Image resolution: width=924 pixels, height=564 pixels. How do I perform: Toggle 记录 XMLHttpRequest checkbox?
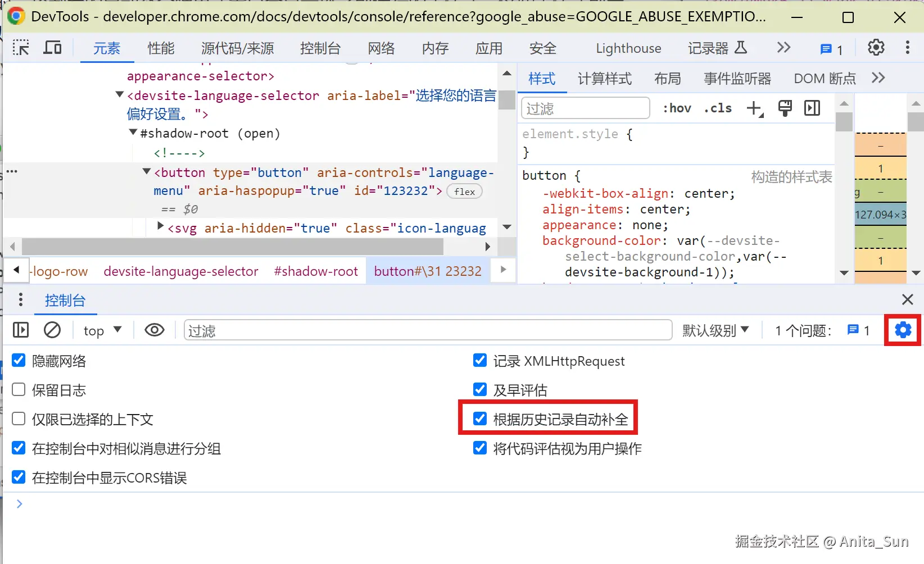click(x=480, y=360)
